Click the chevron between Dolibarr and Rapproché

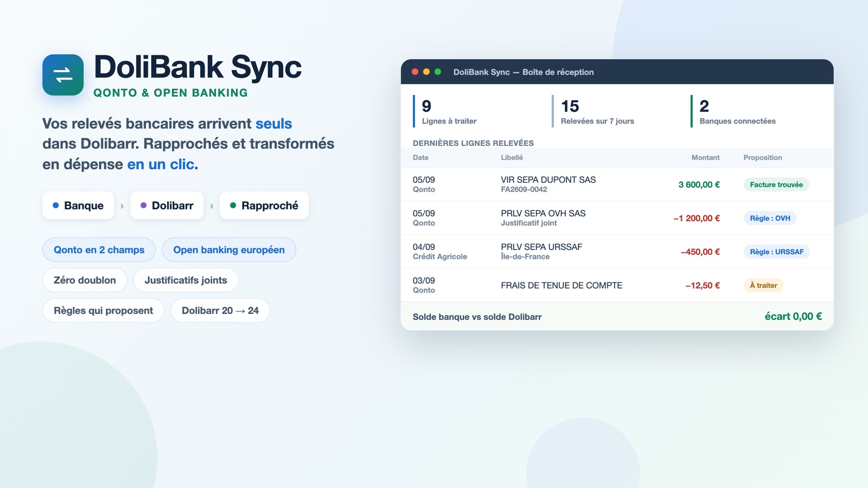[x=212, y=206]
